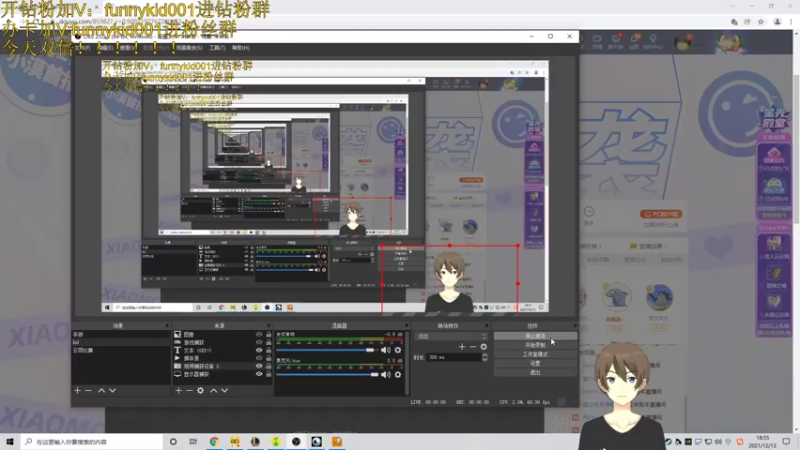Open OBS 设置 settings button
This screenshot has width=800, height=450.
(x=535, y=363)
